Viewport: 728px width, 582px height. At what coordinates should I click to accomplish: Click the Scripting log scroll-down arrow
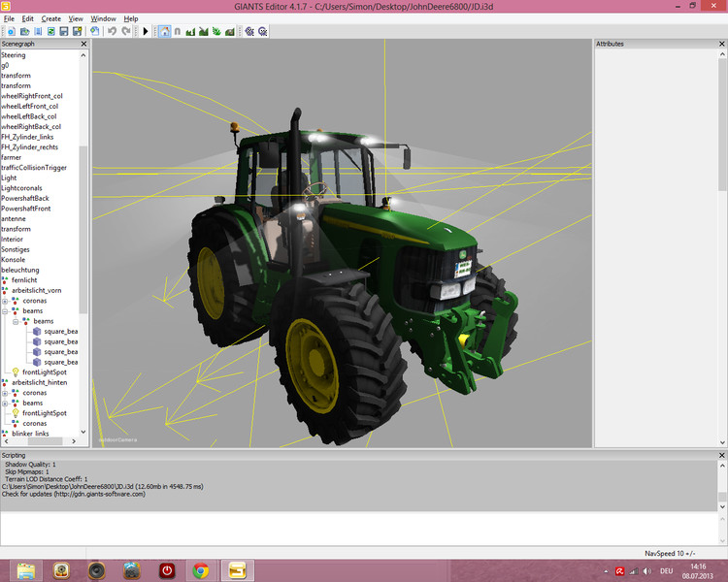tap(722, 506)
